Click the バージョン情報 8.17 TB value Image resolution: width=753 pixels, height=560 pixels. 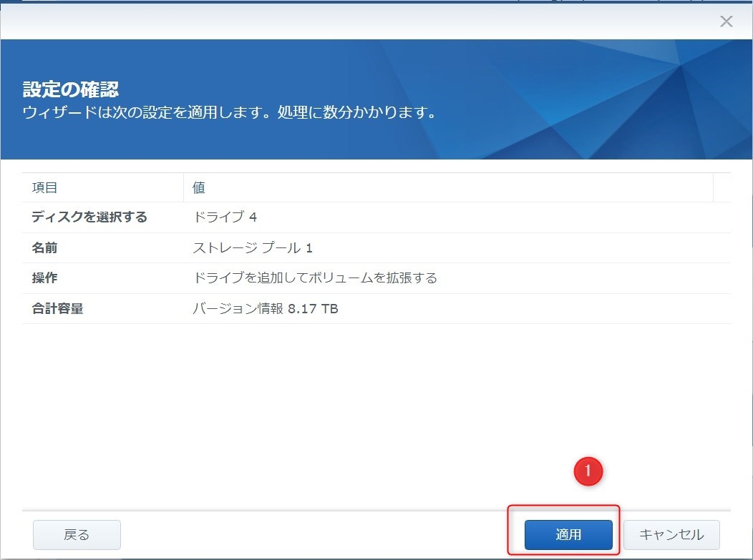click(x=266, y=309)
